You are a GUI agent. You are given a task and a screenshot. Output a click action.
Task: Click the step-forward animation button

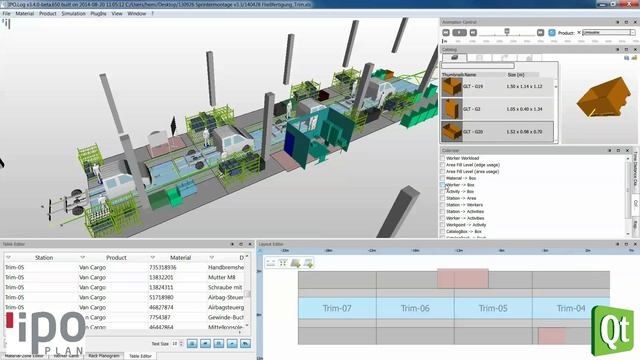point(473,32)
